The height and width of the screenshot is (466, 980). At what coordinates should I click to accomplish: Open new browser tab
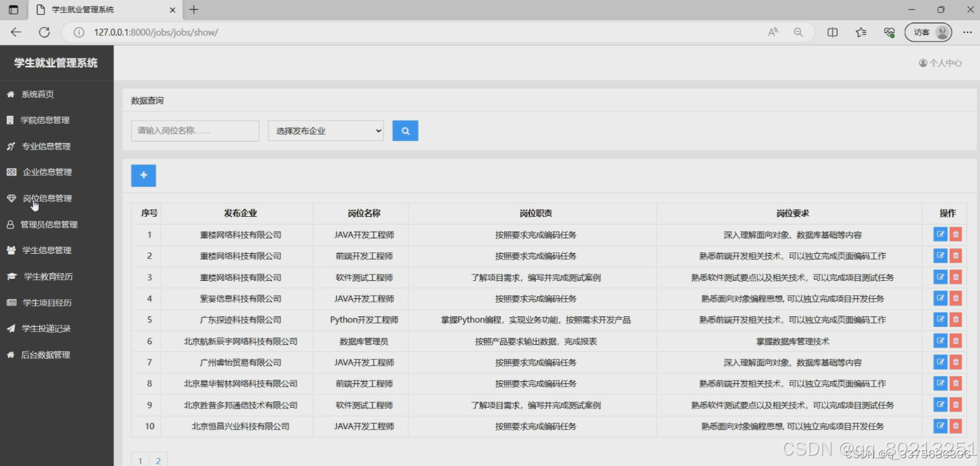[194, 10]
